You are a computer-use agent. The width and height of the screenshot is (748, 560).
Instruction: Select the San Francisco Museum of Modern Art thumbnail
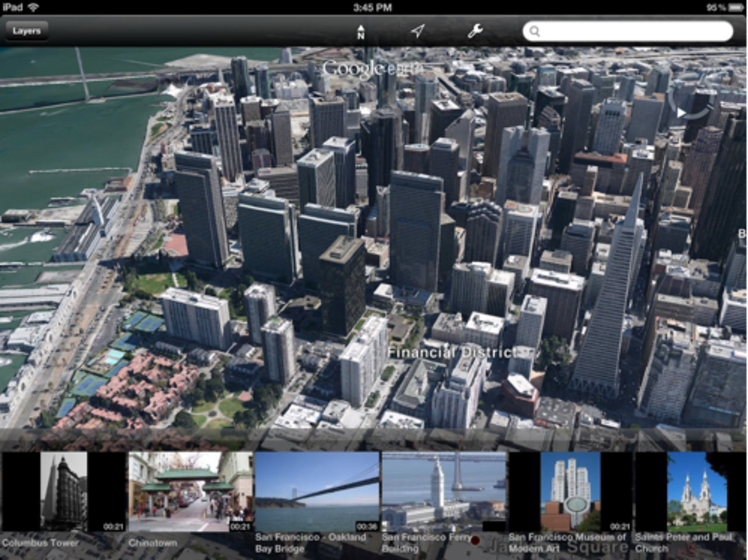click(570, 491)
